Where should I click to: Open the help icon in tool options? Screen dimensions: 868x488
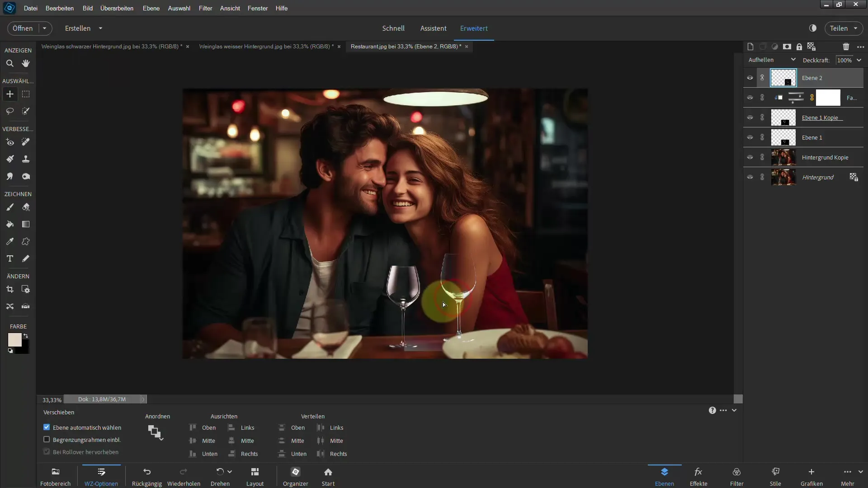click(x=712, y=410)
